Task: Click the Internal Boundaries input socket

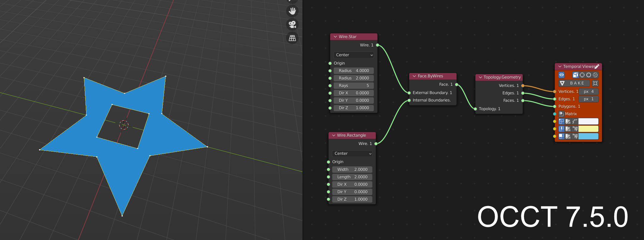Action: 409,100
